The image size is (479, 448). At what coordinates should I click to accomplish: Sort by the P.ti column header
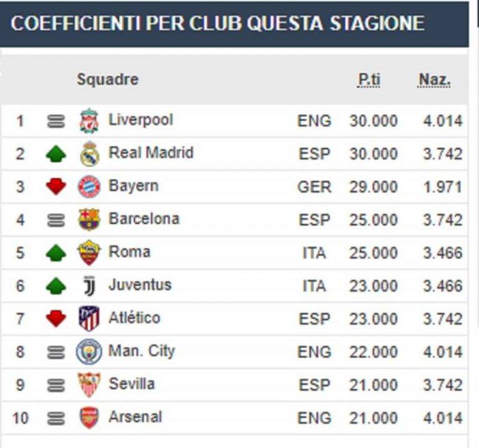tap(369, 80)
